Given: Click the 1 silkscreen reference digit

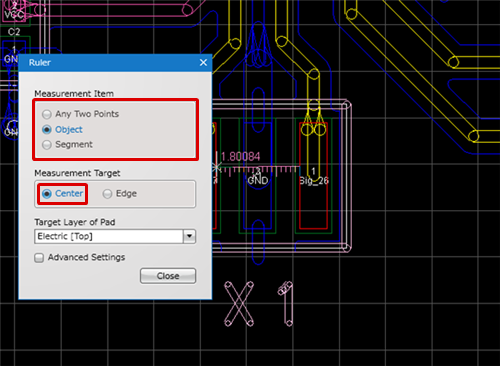Looking at the screenshot, I should tap(286, 304).
